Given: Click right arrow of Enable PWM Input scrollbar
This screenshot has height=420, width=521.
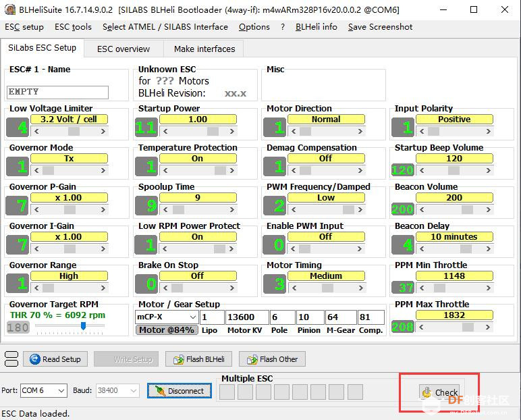Looking at the screenshot, I should (x=360, y=248).
